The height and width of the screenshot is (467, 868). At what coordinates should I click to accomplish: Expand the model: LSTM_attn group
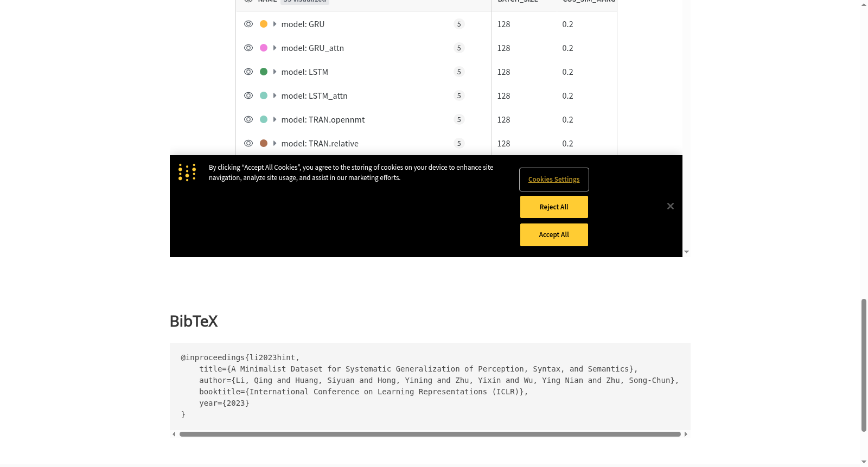275,95
